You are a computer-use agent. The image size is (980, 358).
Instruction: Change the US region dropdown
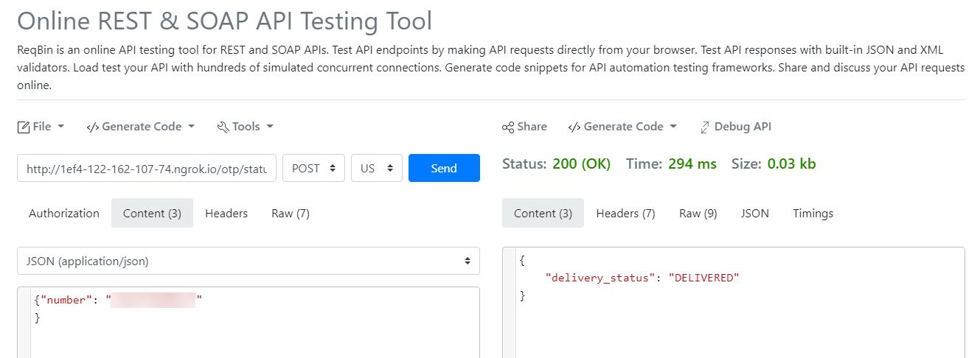(377, 168)
